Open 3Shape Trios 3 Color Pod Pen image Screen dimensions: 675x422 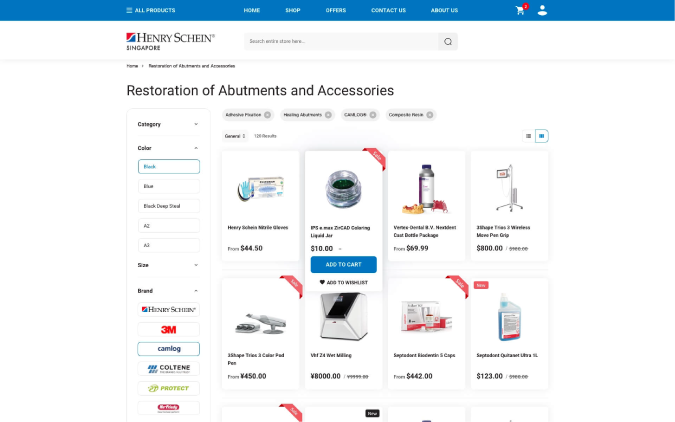(x=260, y=324)
